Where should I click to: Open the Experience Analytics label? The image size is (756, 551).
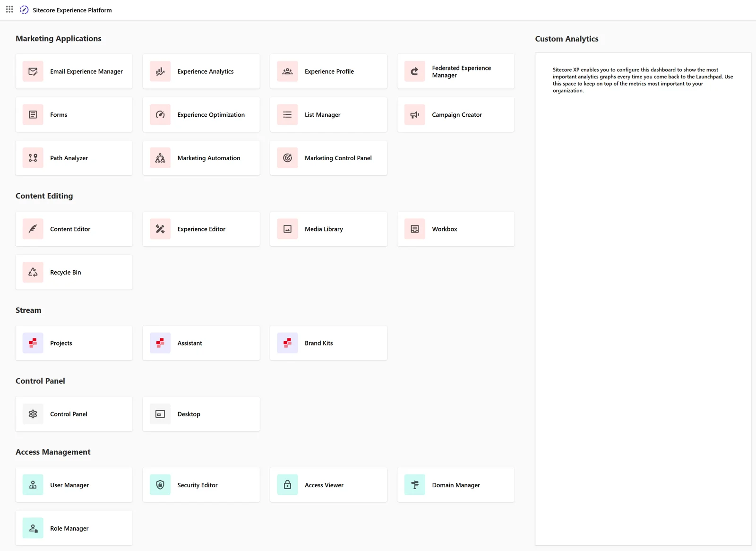tap(206, 71)
